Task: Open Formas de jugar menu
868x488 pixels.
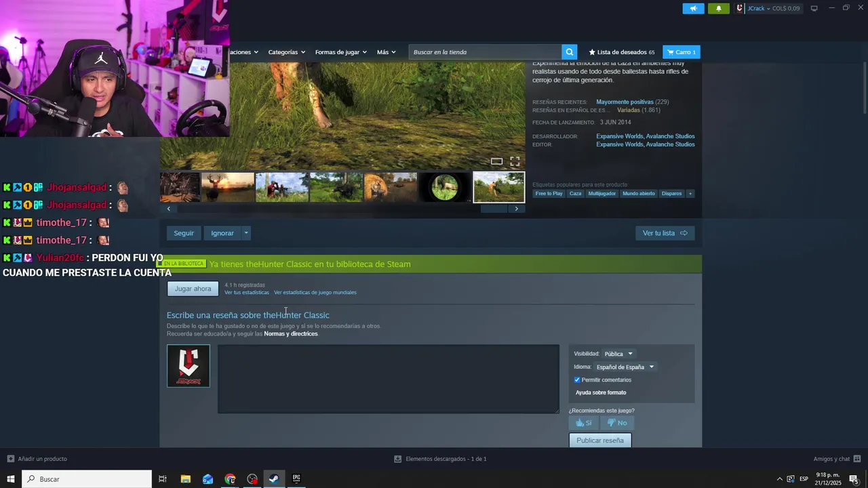Action: pyautogui.click(x=340, y=52)
